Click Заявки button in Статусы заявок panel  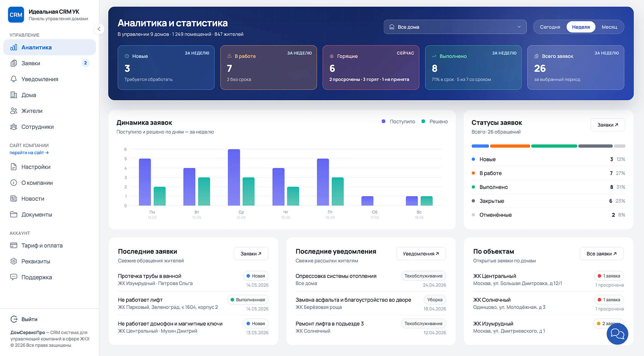click(608, 125)
